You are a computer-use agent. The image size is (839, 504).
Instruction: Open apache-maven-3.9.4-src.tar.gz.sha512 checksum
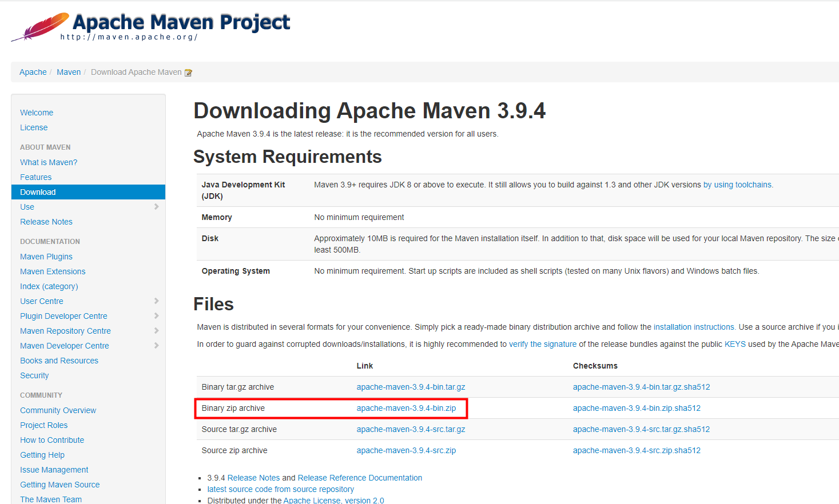pyautogui.click(x=641, y=429)
